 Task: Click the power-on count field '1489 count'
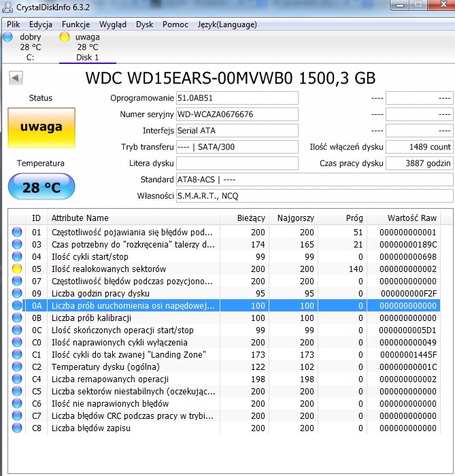click(x=420, y=147)
